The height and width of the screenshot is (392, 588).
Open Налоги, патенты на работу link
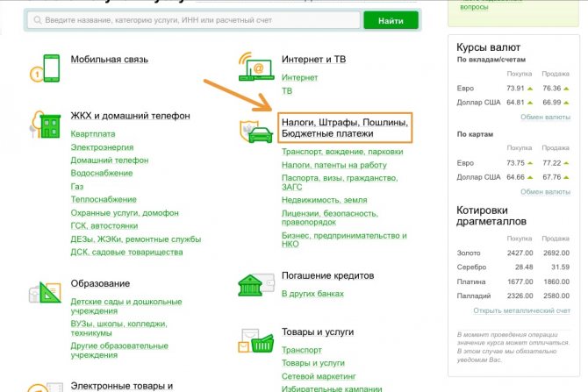(334, 165)
